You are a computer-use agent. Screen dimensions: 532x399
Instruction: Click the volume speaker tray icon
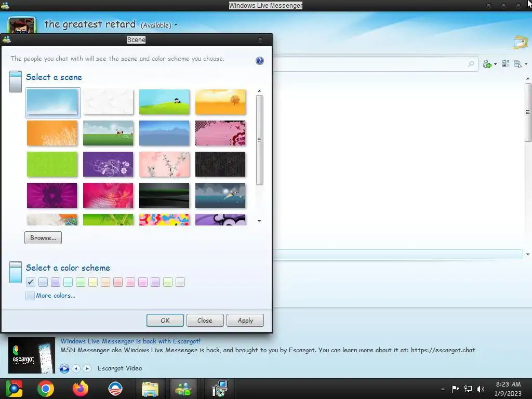tap(481, 389)
